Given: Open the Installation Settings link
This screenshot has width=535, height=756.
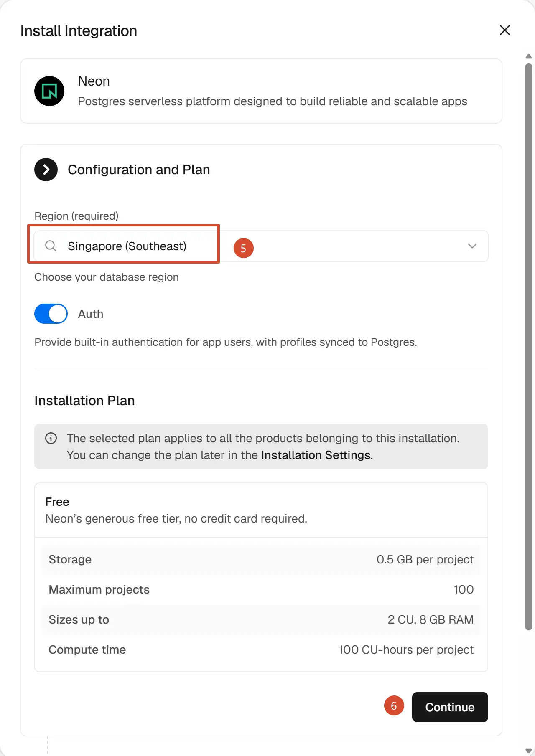Looking at the screenshot, I should tap(316, 455).
